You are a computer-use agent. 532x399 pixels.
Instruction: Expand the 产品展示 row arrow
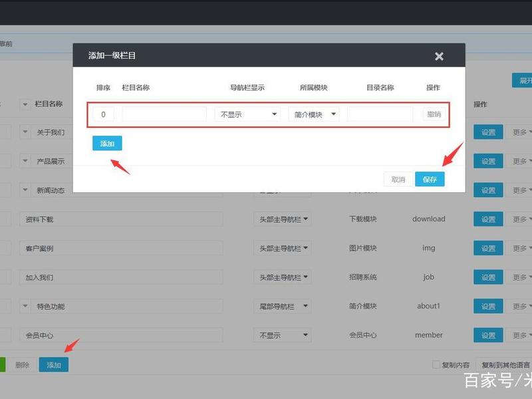pos(25,161)
